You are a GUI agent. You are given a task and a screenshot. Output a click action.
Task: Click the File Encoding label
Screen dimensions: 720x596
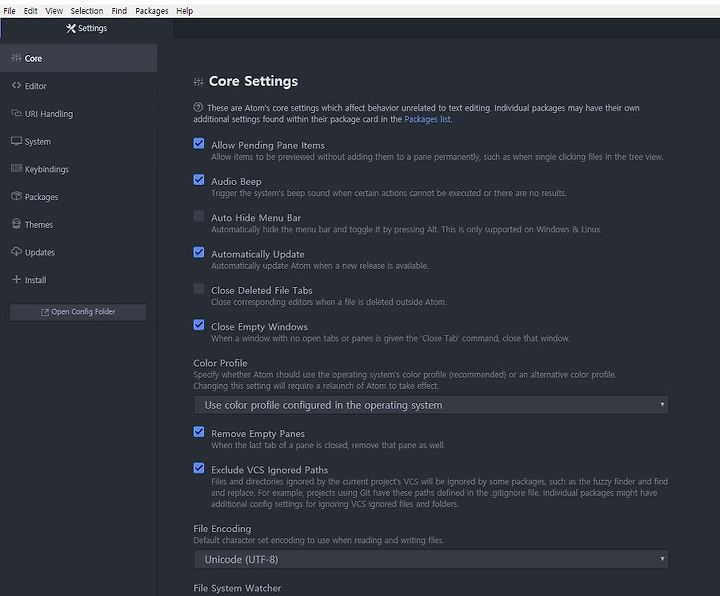click(x=222, y=529)
